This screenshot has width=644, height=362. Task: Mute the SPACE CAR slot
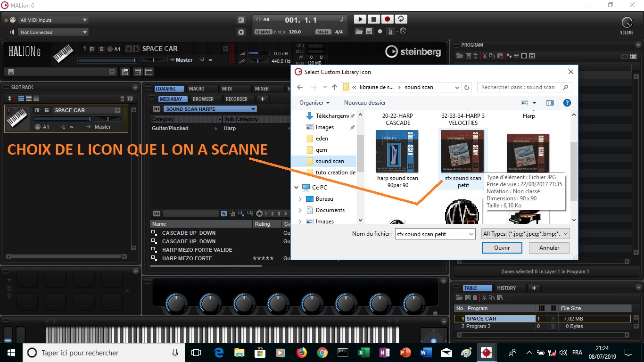click(x=37, y=110)
